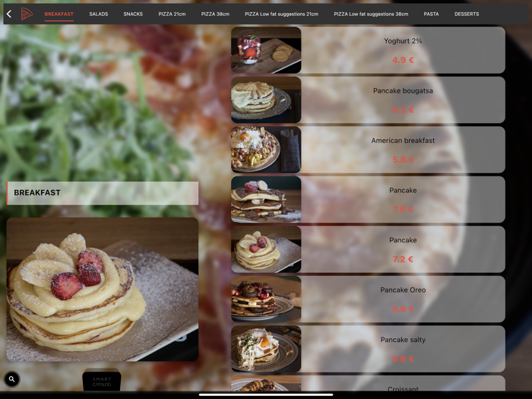The width and height of the screenshot is (532, 399).
Task: Open the 7.9 € Pancake thumbnail photo
Action: [x=266, y=199]
